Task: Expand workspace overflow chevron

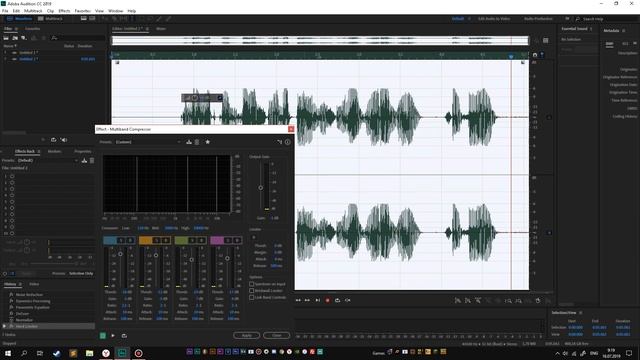Action: (x=567, y=19)
